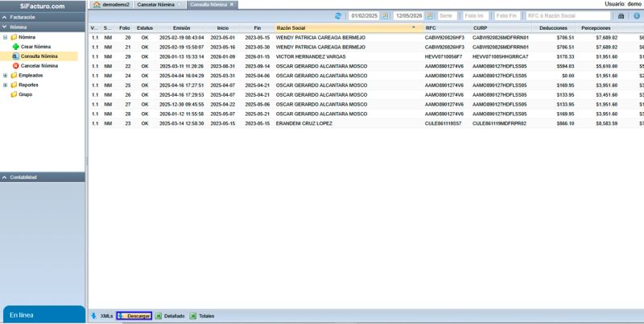Expand the Facturación accordion panel
644x324 pixels.
point(43,17)
